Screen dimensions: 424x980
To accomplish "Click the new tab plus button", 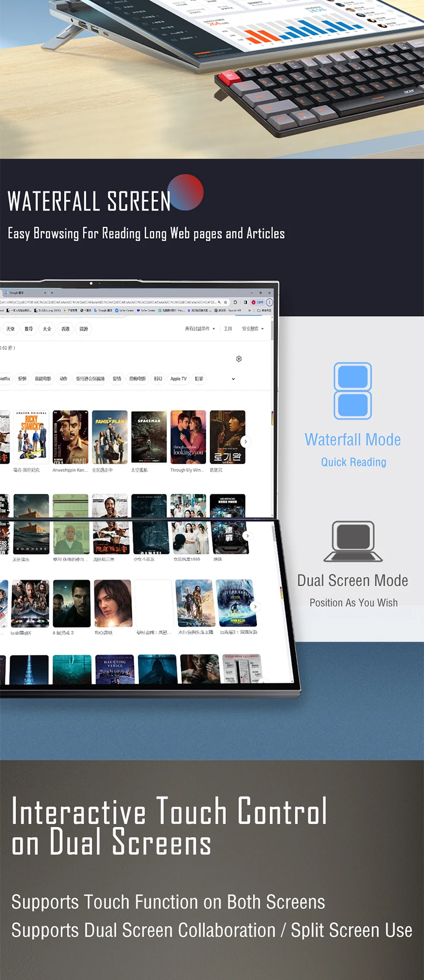I will point(52,293).
